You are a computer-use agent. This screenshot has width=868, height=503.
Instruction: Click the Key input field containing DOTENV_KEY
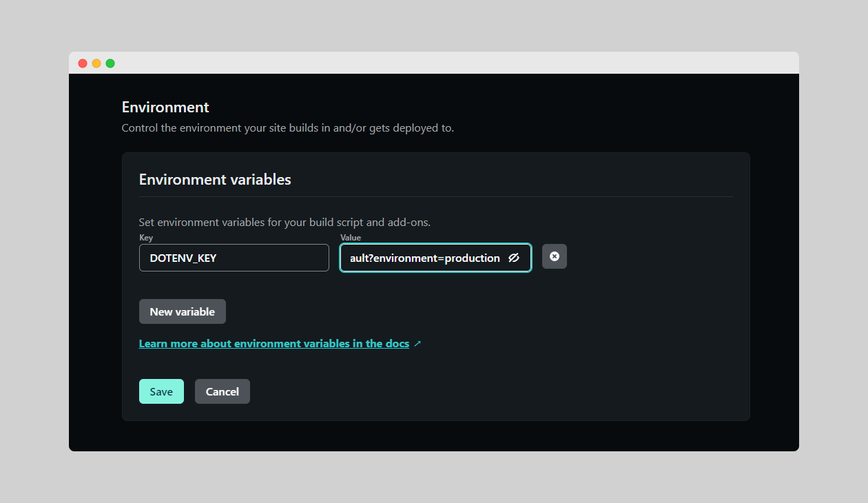(234, 258)
